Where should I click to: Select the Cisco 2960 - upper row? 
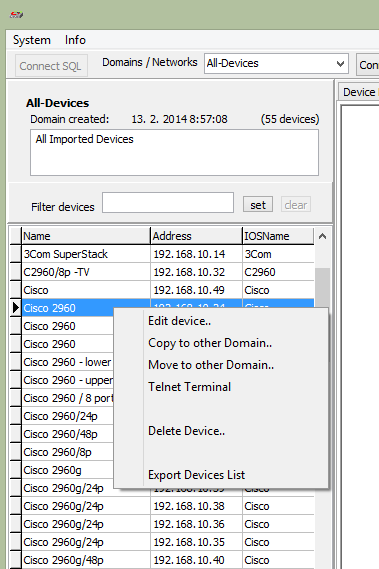tap(68, 380)
